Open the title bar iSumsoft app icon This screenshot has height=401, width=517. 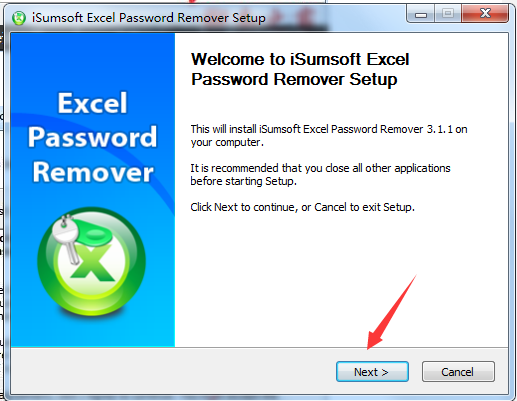tap(19, 18)
